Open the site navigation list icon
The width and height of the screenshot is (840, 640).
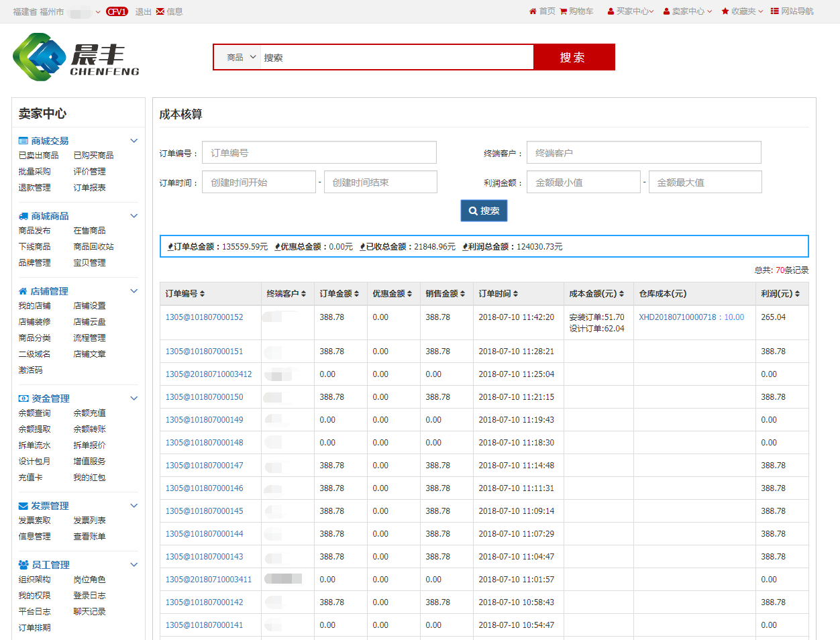pyautogui.click(x=774, y=11)
